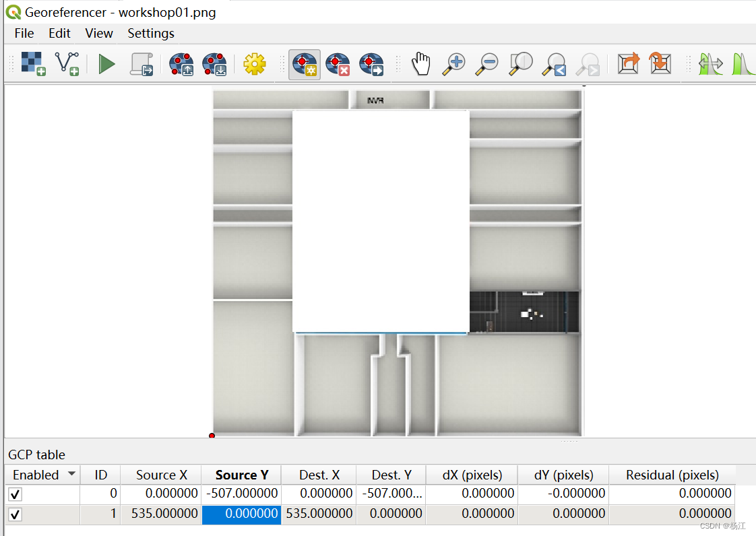Load GCP points from file
The image size is (756, 536).
pyautogui.click(x=181, y=63)
